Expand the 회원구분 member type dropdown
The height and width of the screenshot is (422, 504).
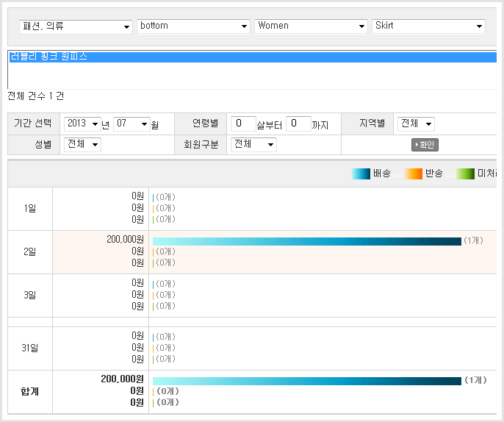(253, 144)
